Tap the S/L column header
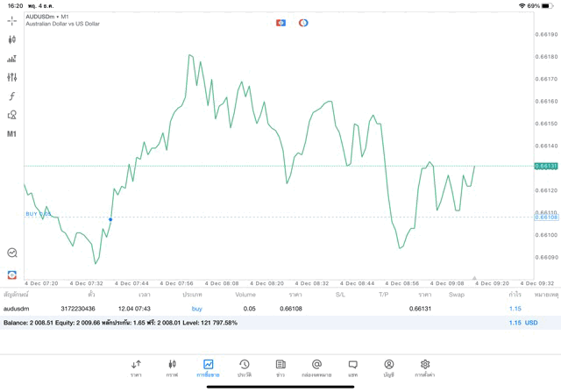Image resolution: width=561 pixels, height=392 pixels. (x=340, y=295)
